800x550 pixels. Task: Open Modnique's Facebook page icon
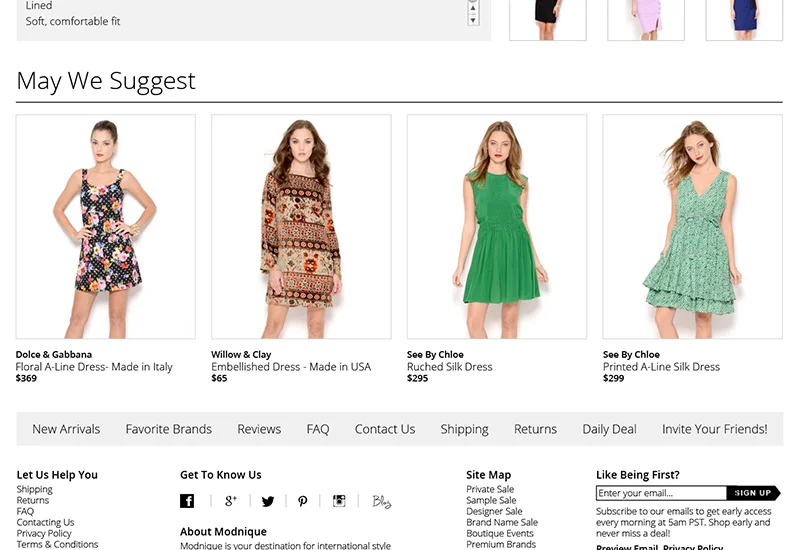(187, 501)
